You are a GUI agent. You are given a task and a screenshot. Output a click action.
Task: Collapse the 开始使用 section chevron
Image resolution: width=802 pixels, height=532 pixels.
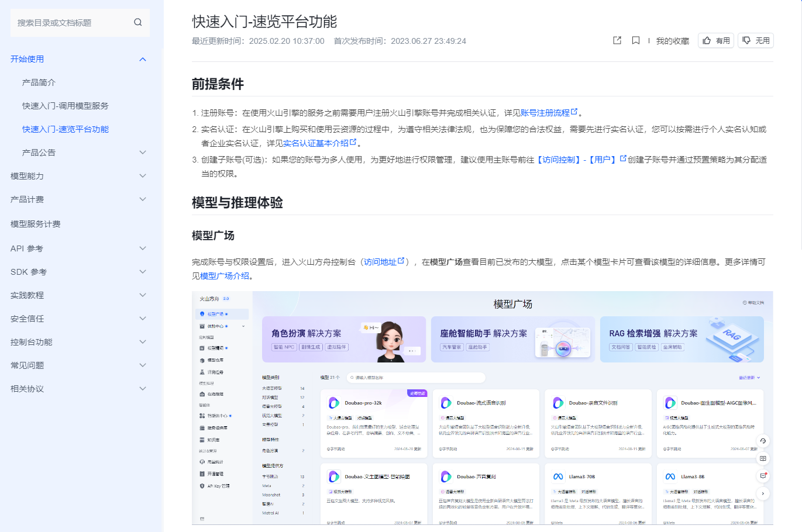(143, 59)
